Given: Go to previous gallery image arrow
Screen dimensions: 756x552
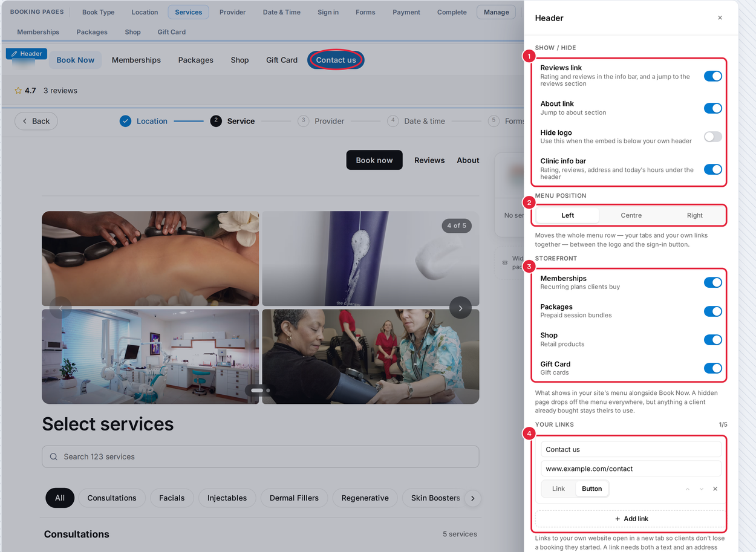Looking at the screenshot, I should click(60, 308).
